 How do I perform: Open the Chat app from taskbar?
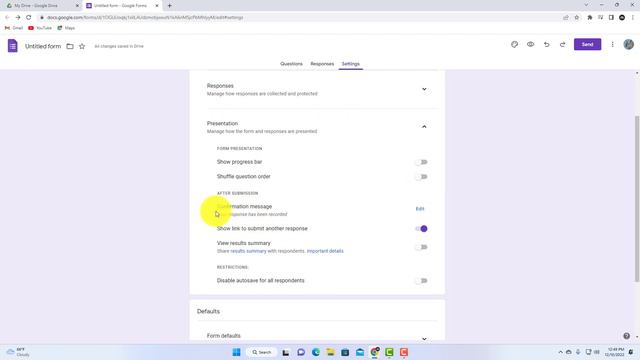point(301,352)
